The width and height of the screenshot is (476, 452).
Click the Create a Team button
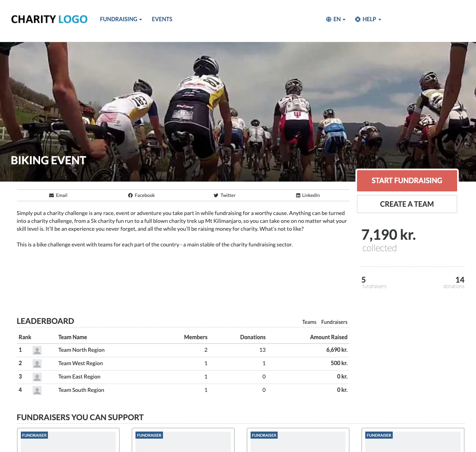407,204
